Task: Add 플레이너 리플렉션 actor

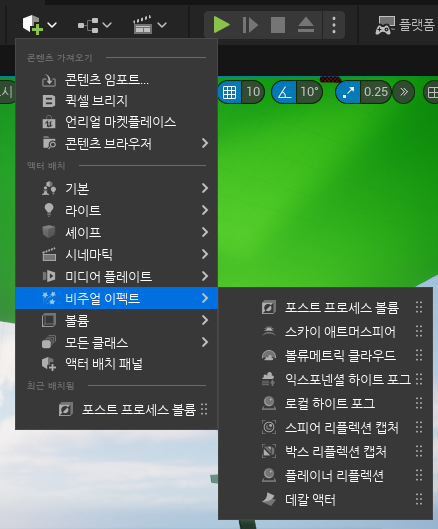Action: pyautogui.click(x=325, y=475)
